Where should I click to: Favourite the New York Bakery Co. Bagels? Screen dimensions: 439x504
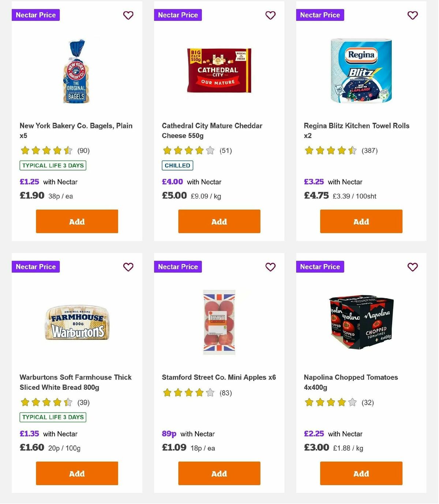click(x=128, y=15)
